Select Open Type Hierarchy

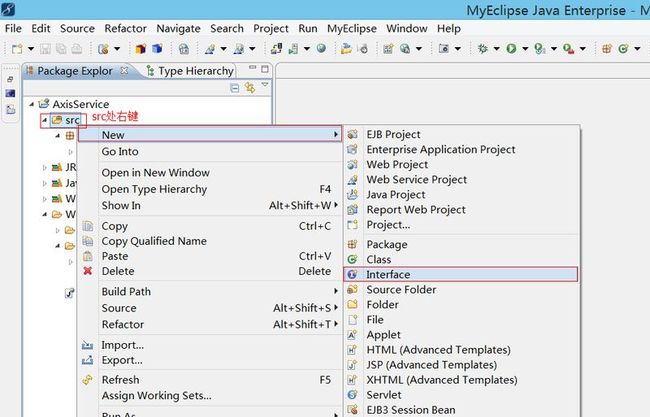(x=210, y=189)
